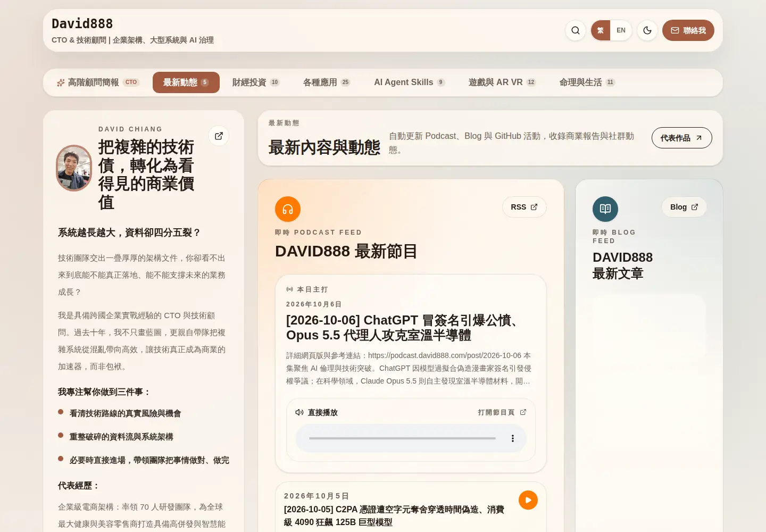Open the audio player three-dot menu

[x=513, y=438]
